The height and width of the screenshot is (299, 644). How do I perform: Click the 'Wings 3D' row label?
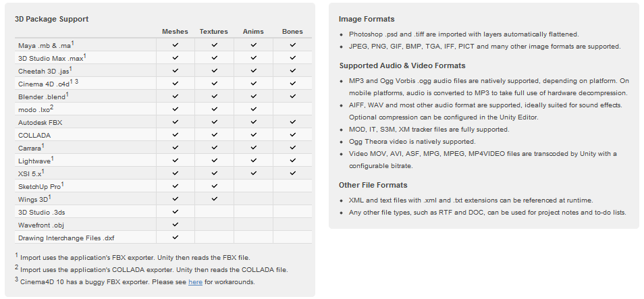(34, 199)
